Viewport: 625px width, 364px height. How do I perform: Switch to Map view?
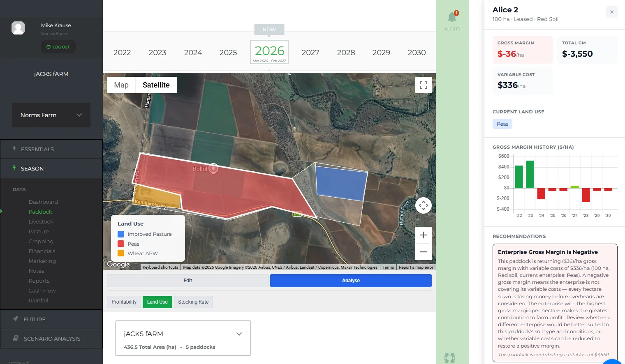121,85
